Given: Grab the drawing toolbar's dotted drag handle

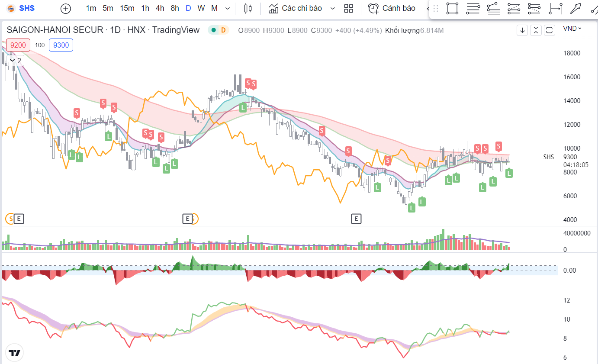Looking at the screenshot, I should (x=436, y=9).
